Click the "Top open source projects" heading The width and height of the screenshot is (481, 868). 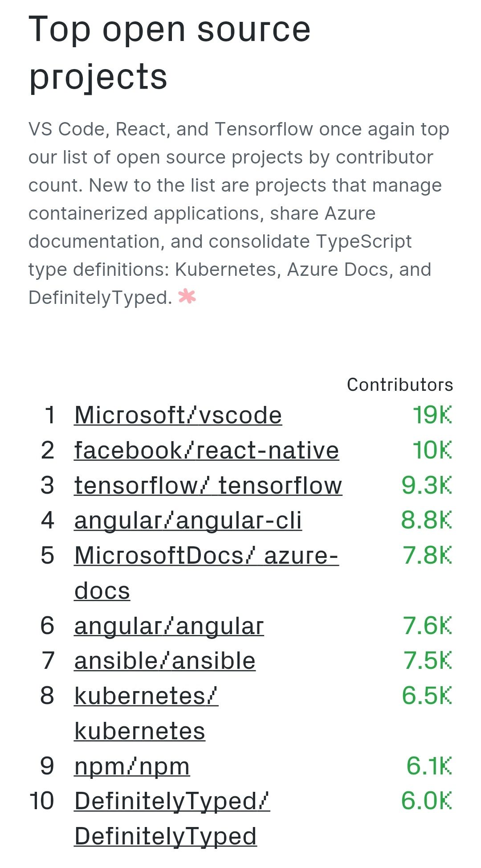tap(169, 53)
